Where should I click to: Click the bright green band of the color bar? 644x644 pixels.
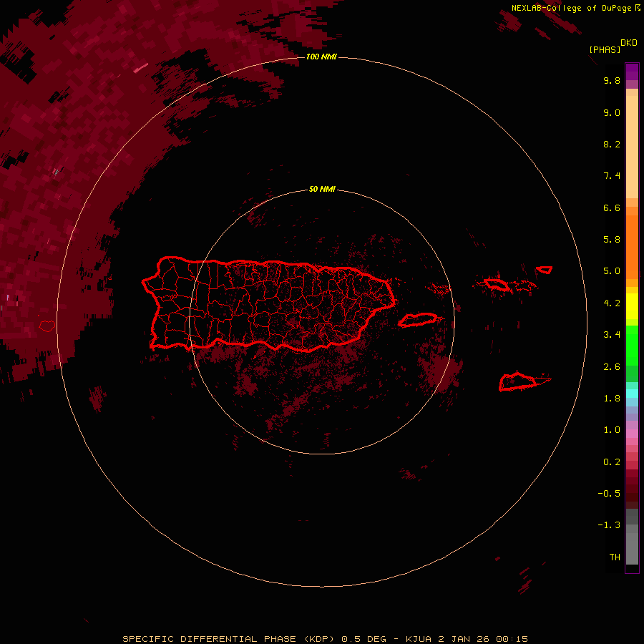coord(632,345)
